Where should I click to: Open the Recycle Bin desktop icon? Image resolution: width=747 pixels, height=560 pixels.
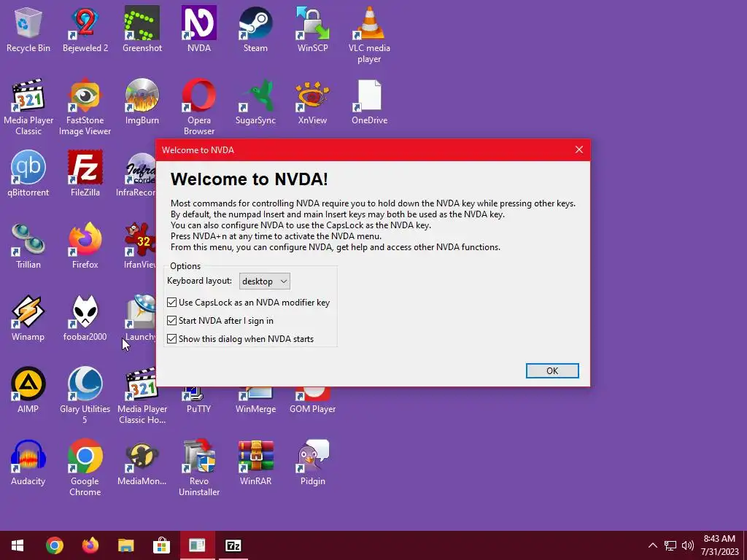[x=28, y=29]
